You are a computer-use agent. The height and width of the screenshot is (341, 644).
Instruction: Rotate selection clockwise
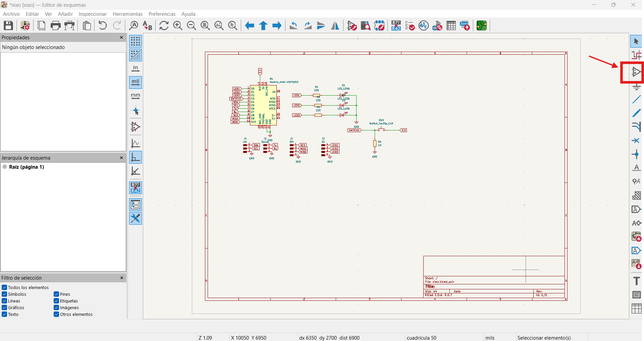(308, 25)
